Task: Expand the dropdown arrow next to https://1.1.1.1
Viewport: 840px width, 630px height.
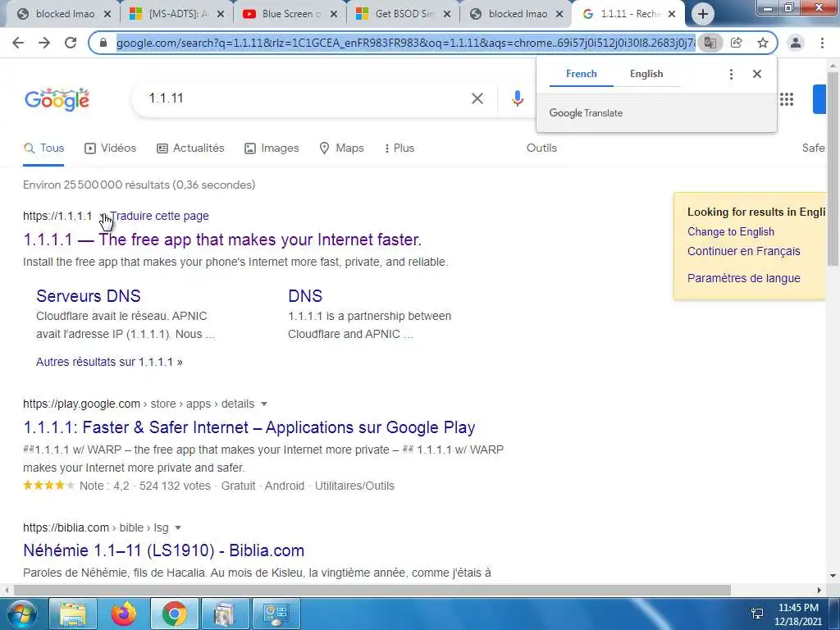Action: [x=103, y=217]
